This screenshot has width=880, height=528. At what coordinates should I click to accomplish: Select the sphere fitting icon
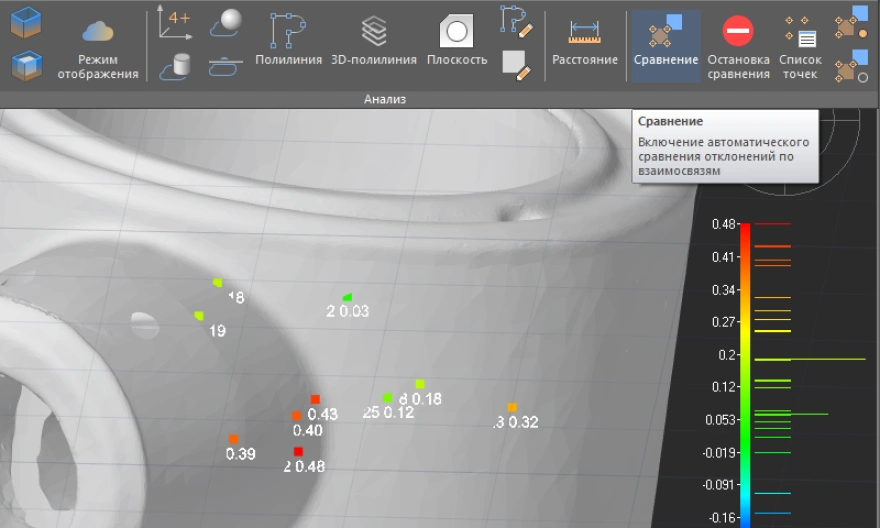tap(226, 23)
